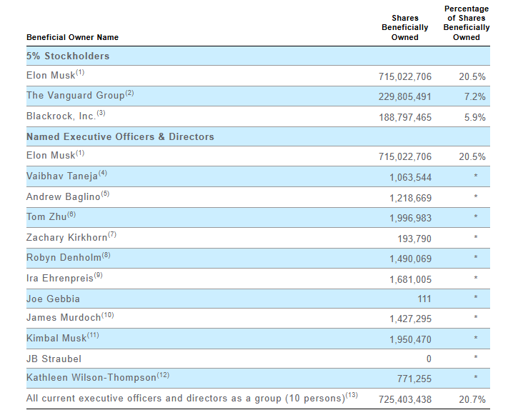Select Named Executive Officers & Directors heading

click(x=120, y=136)
